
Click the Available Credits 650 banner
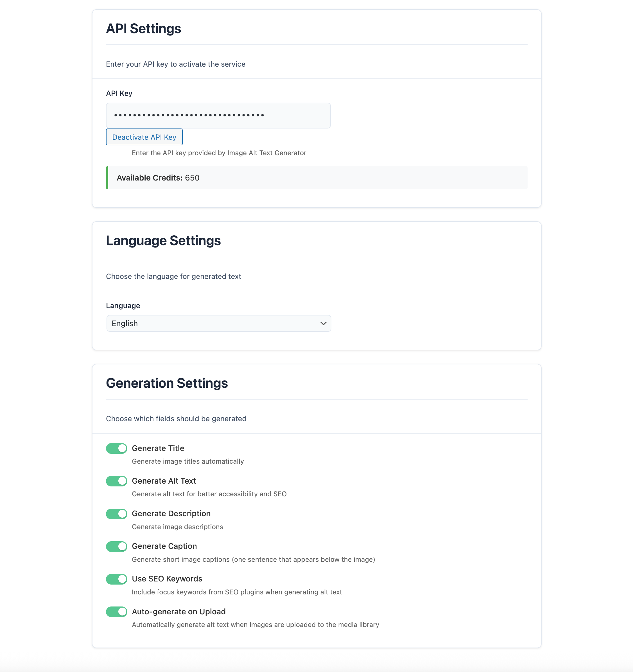click(x=317, y=178)
